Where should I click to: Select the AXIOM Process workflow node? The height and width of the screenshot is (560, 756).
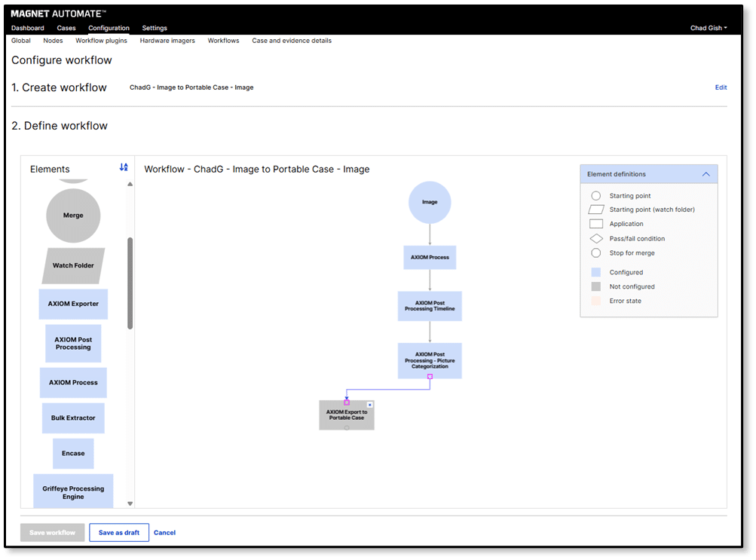point(430,257)
